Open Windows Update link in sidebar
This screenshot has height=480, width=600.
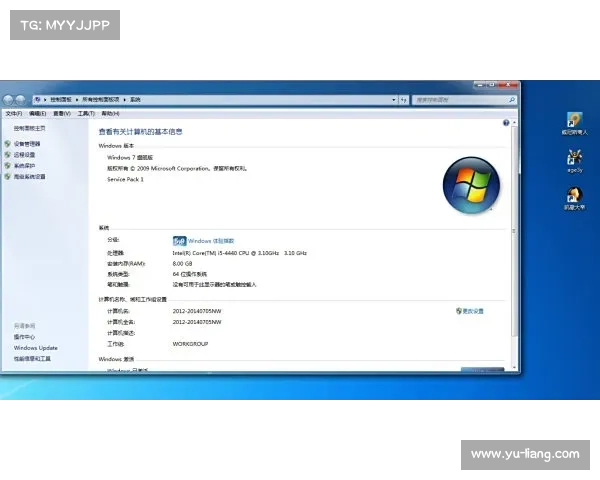[x=36, y=348]
